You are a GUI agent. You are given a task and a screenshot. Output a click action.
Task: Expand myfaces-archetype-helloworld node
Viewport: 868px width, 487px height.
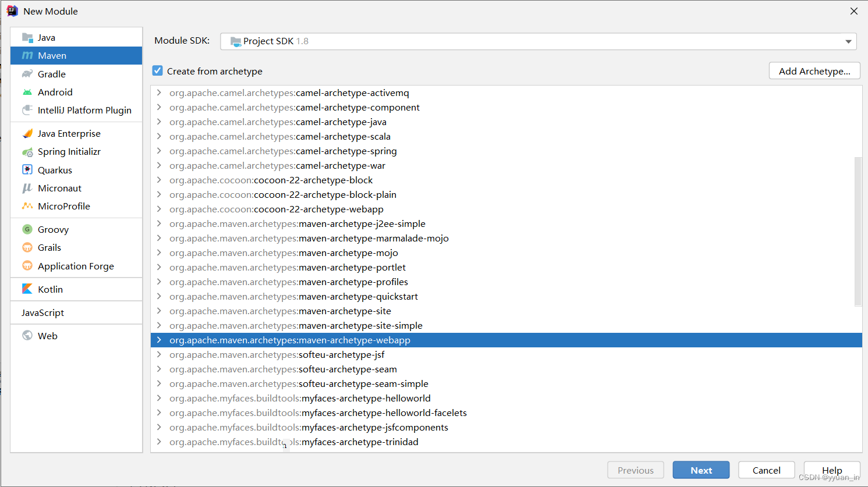[x=159, y=398]
